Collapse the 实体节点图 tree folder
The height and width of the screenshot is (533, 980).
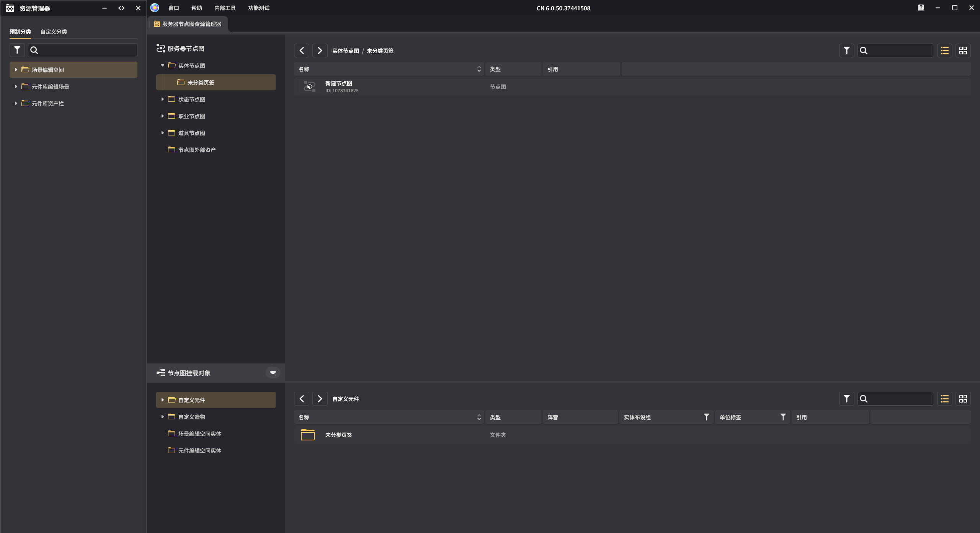(x=163, y=65)
